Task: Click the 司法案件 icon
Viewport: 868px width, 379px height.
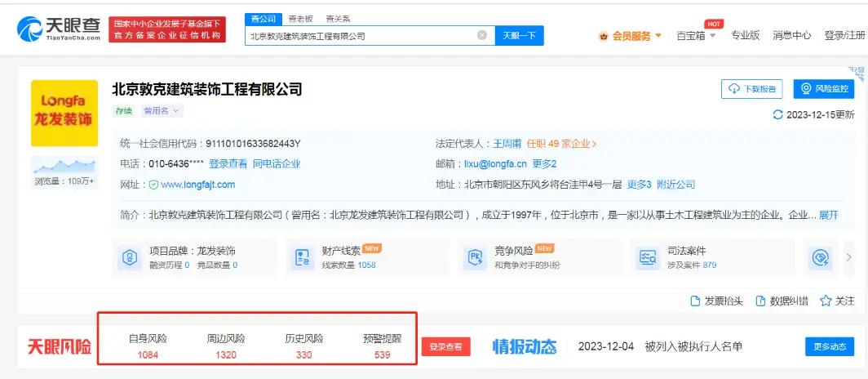Action: pos(649,258)
